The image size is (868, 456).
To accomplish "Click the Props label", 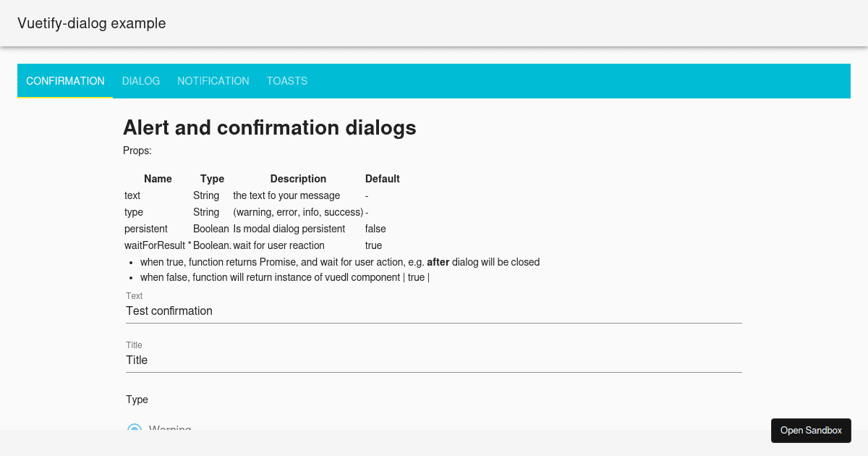I will pos(137,151).
